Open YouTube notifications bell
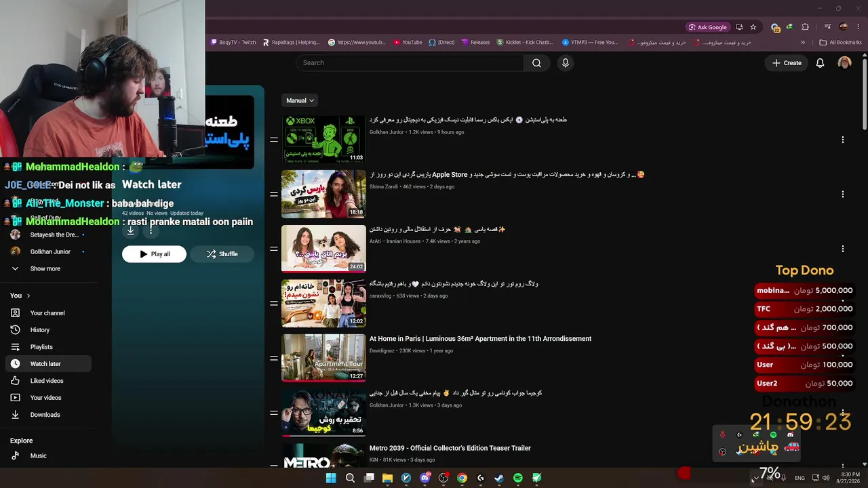The width and height of the screenshot is (868, 488). click(x=820, y=63)
